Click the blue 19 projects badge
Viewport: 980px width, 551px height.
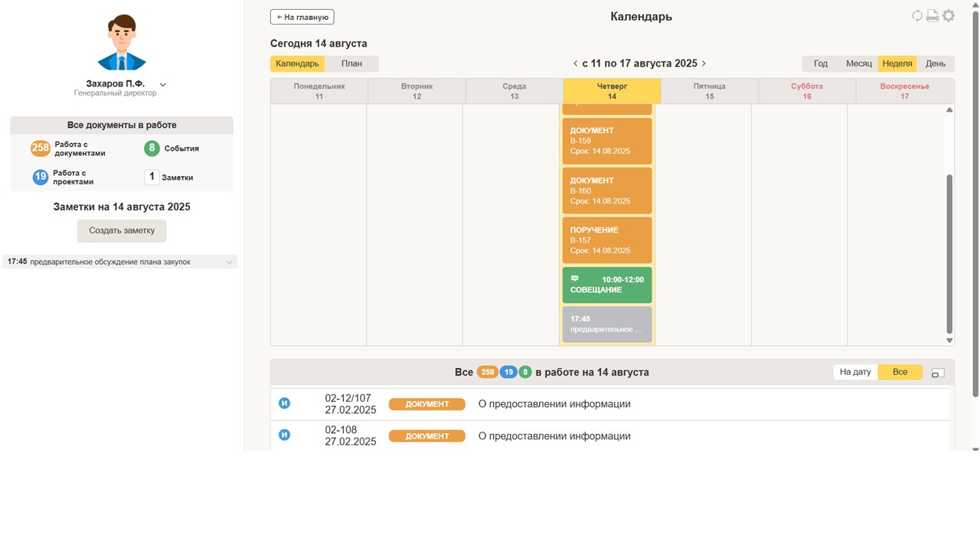41,178
